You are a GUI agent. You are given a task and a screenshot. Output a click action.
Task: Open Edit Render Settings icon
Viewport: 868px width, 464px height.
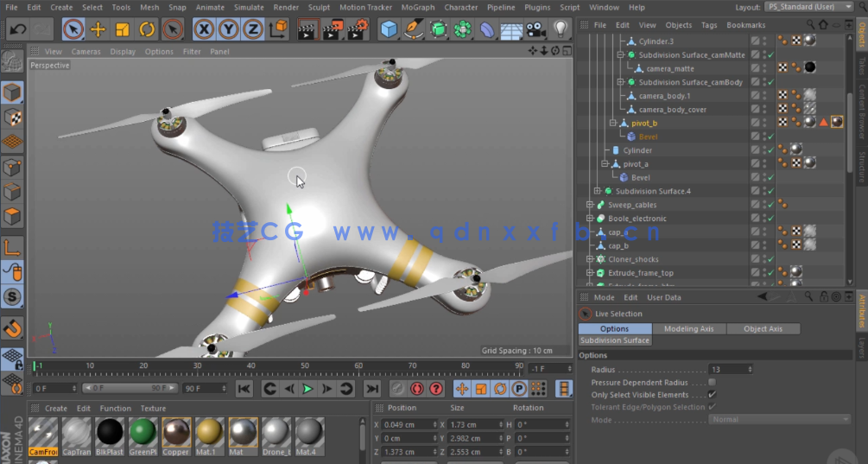coord(357,29)
